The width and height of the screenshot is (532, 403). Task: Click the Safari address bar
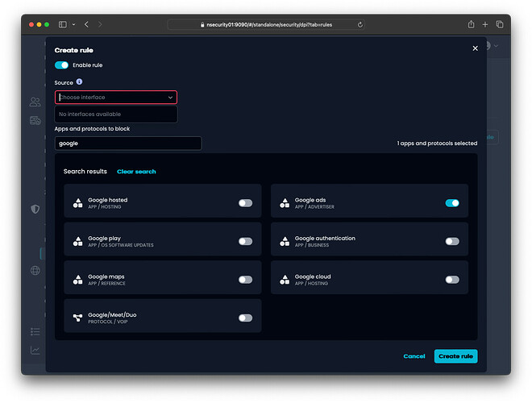266,25
